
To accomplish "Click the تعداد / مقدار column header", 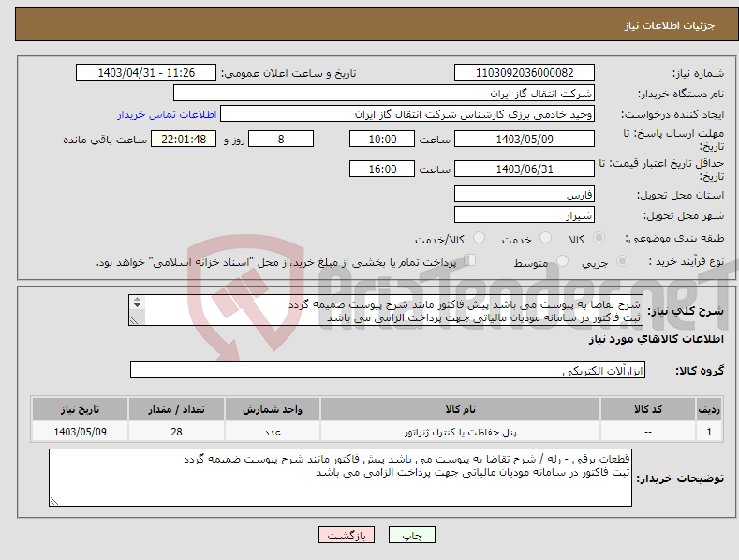I will (x=176, y=409).
